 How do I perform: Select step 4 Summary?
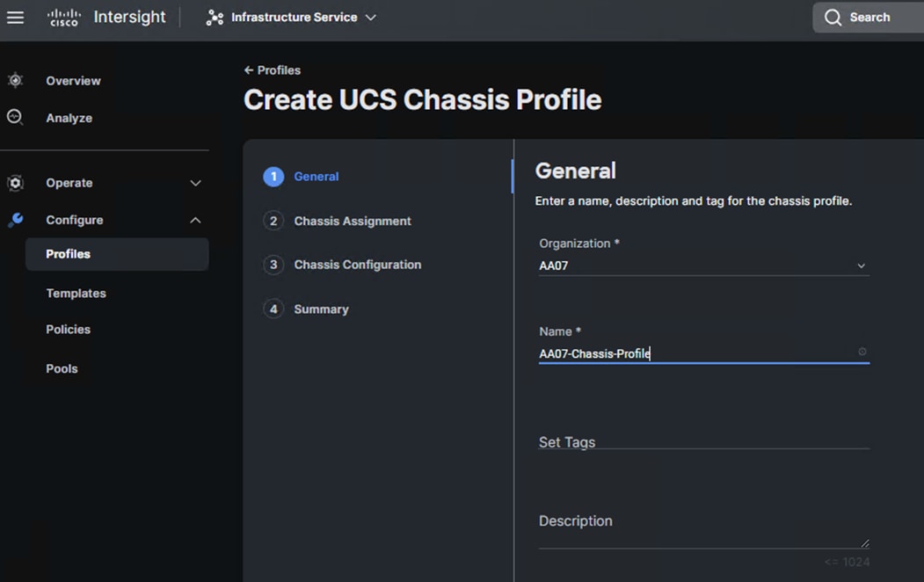click(x=321, y=309)
